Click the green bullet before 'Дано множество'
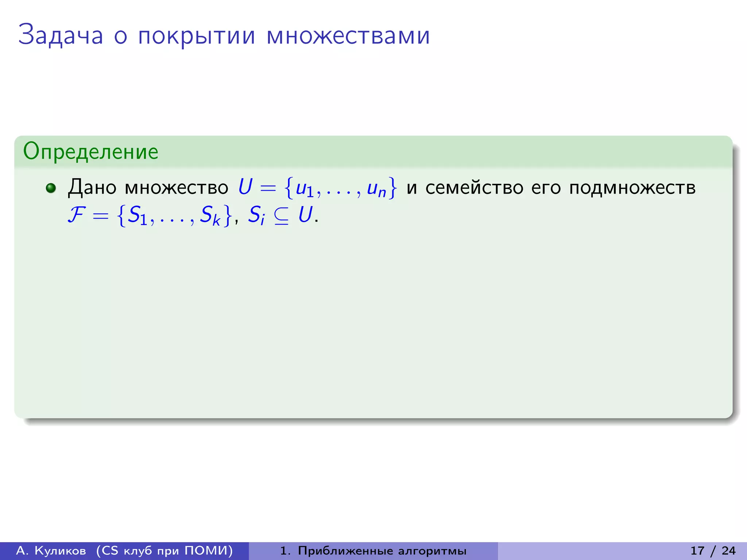The height and width of the screenshot is (560, 747). pyautogui.click(x=51, y=188)
